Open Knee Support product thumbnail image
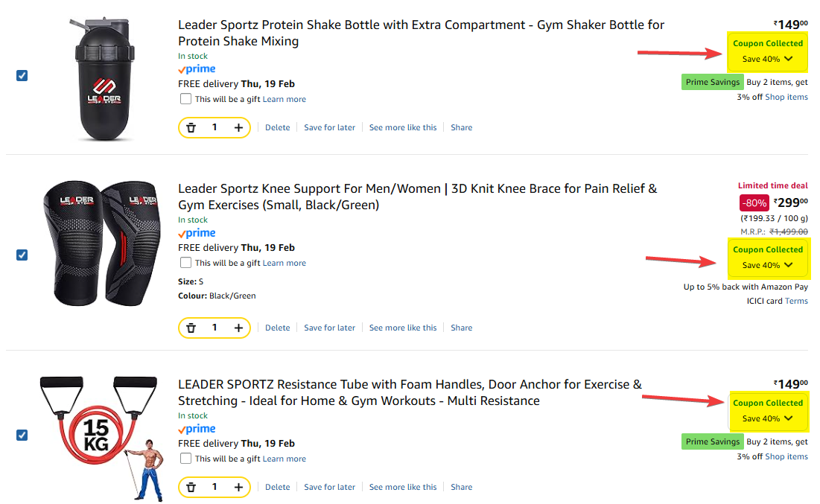Image resolution: width=820 pixels, height=504 pixels. [x=101, y=243]
